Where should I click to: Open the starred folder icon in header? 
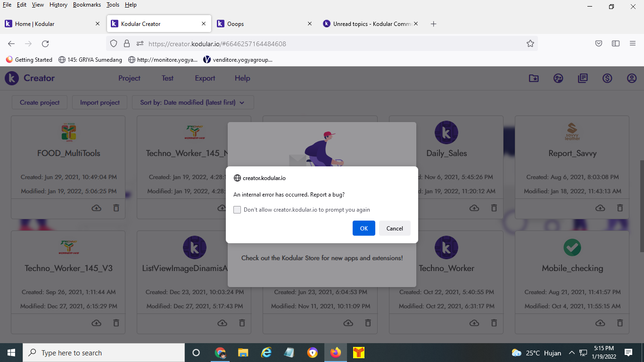534,78
